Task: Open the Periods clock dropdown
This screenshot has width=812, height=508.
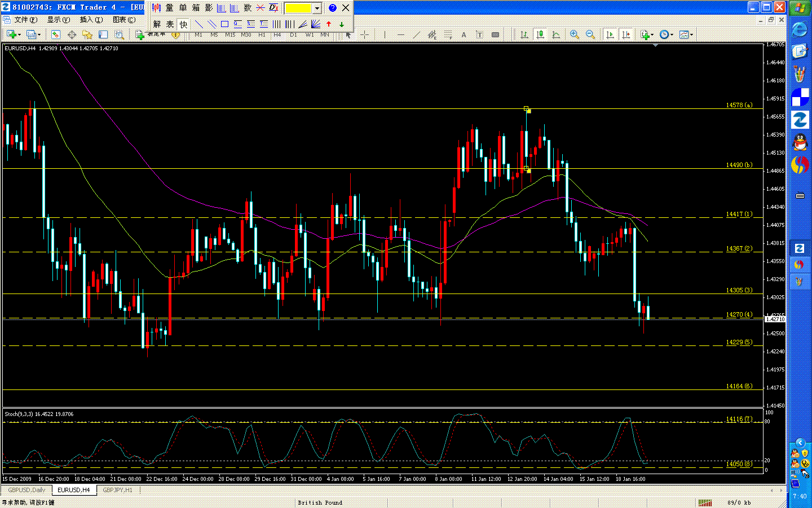Action: click(666, 35)
